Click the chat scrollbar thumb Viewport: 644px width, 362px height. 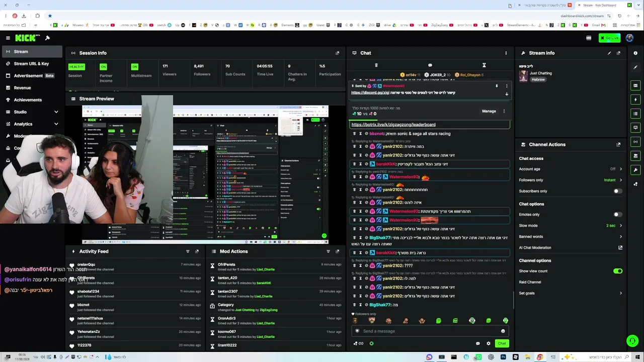(x=513, y=300)
